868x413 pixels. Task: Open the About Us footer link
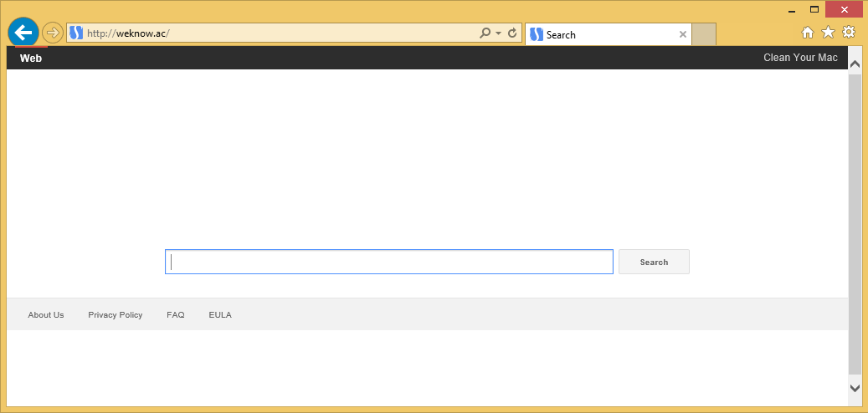click(x=46, y=315)
